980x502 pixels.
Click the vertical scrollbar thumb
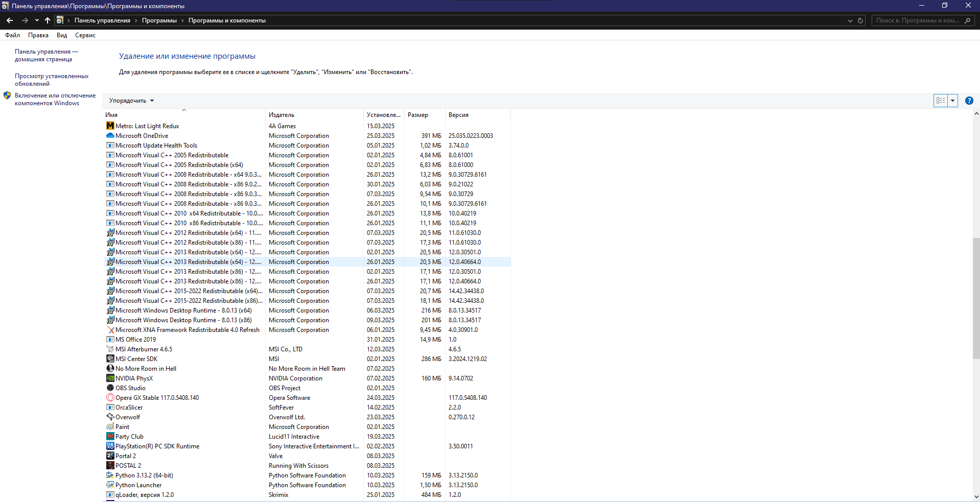[x=976, y=298]
